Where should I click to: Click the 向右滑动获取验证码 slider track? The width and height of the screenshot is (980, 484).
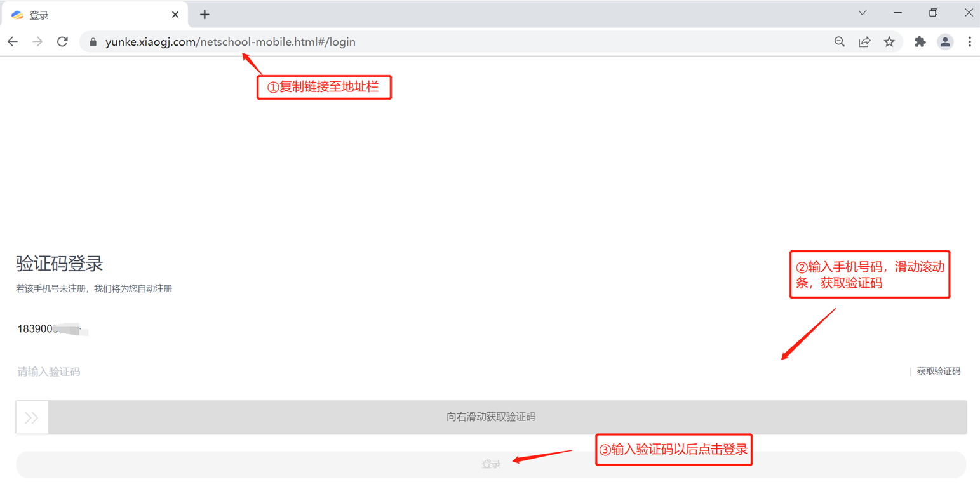(491, 417)
